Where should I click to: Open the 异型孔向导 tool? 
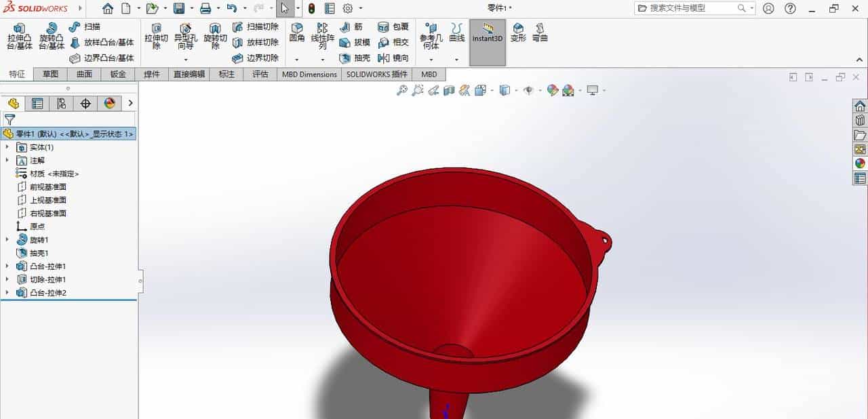pyautogui.click(x=186, y=37)
